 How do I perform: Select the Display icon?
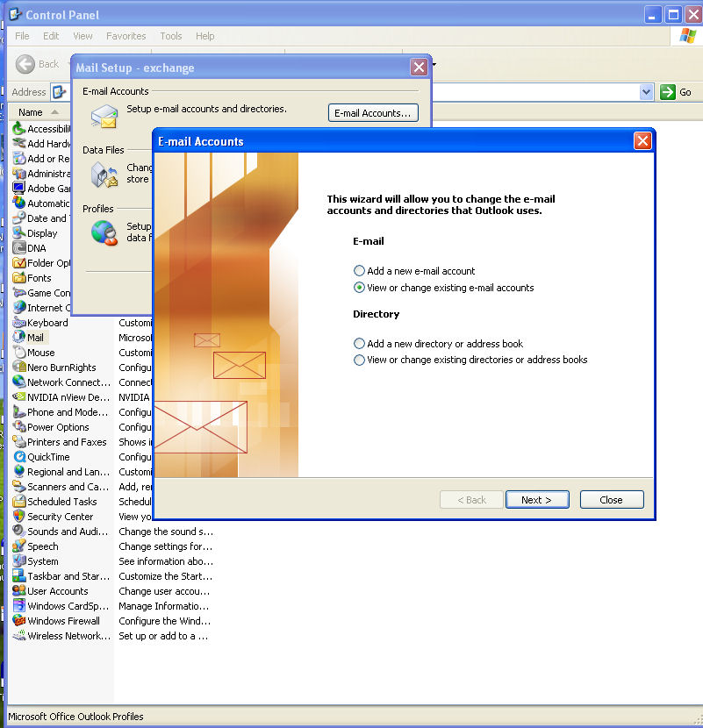[19, 232]
